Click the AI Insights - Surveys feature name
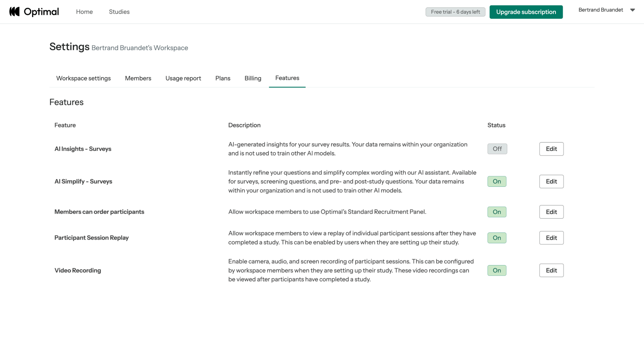 click(x=83, y=149)
